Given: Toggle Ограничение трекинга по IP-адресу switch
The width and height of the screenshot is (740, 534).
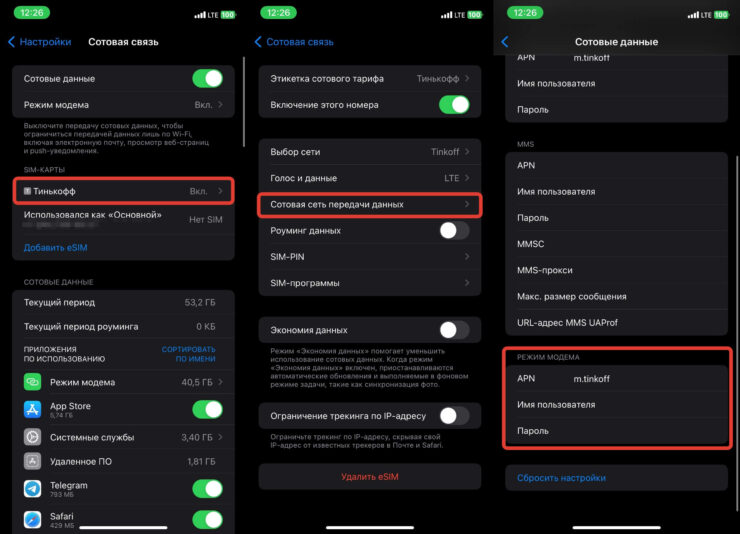Looking at the screenshot, I should (454, 416).
